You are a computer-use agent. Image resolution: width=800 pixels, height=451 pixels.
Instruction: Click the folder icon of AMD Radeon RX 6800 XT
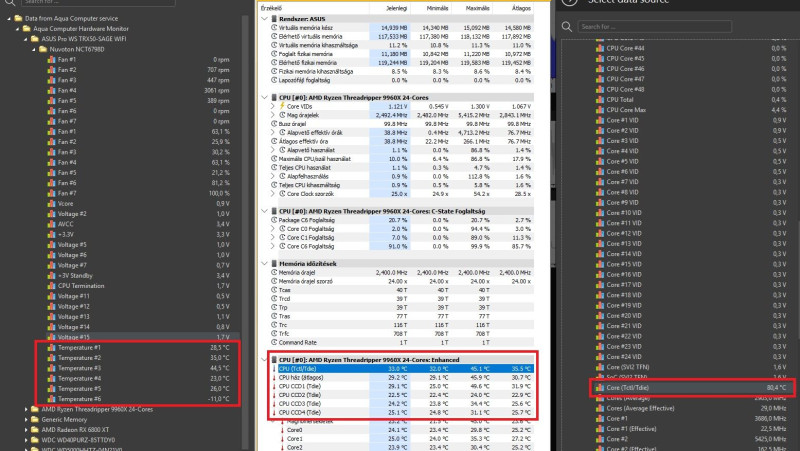point(35,430)
